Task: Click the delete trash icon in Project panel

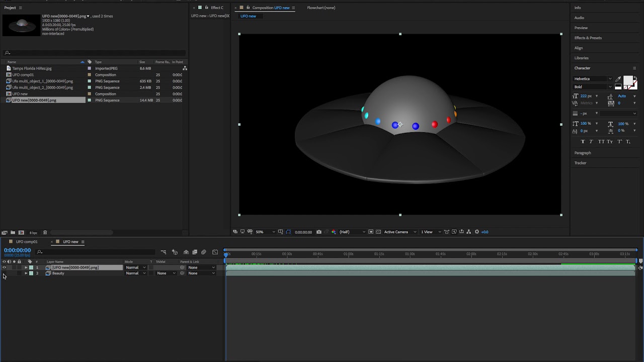Action: point(45,233)
